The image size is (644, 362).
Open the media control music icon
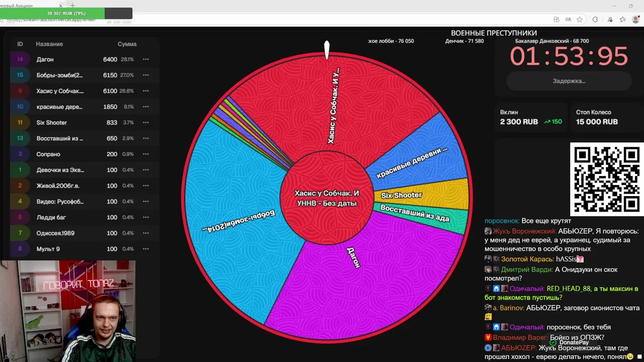(610, 20)
